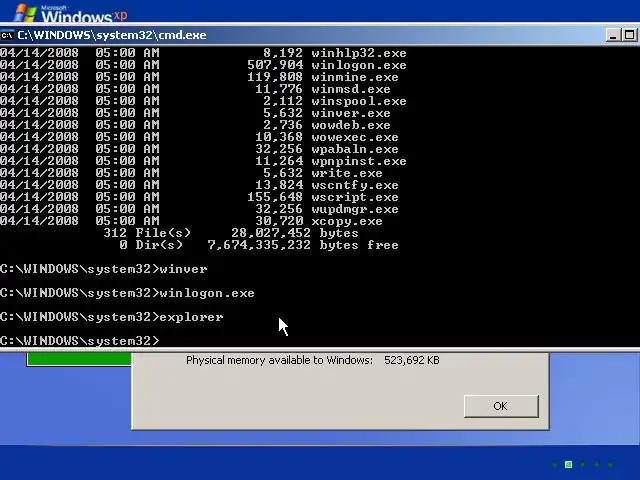Select the winver.exe listing entry
The image size is (640, 480).
click(195, 113)
